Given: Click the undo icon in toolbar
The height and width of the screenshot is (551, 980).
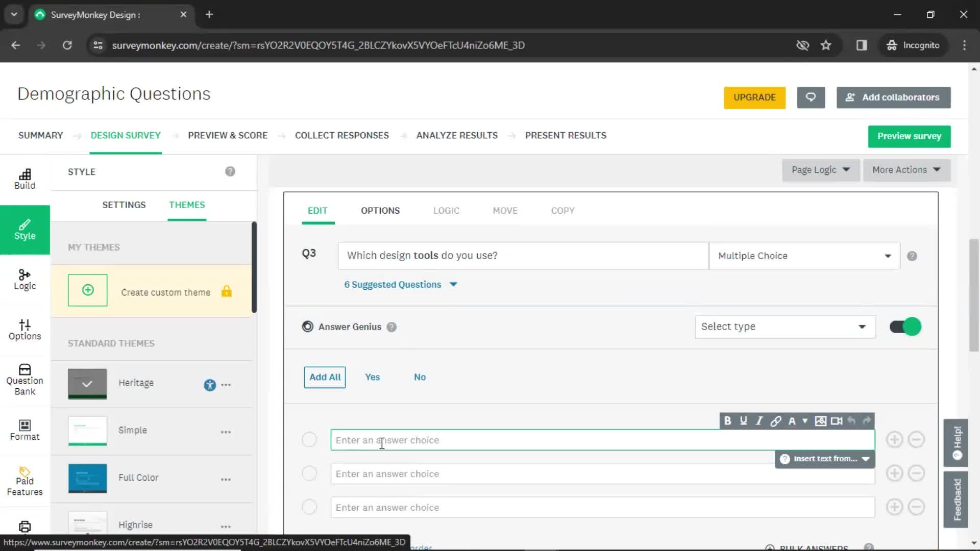Looking at the screenshot, I should tap(852, 420).
